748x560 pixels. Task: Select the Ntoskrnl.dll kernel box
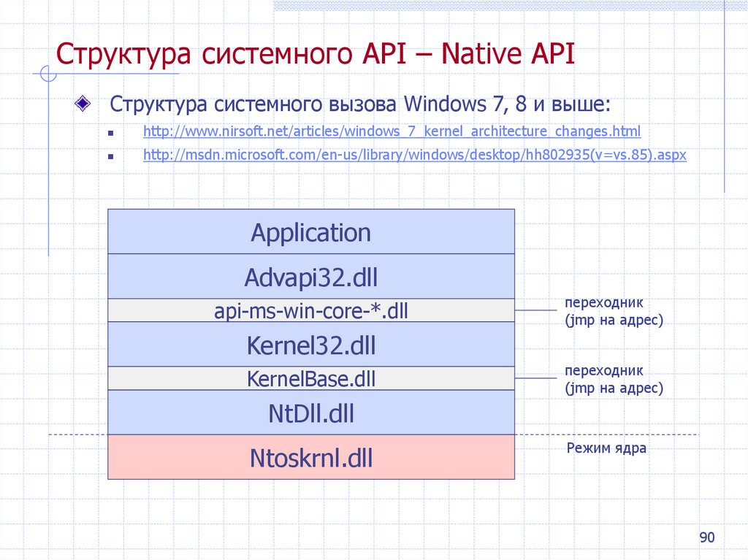tap(311, 457)
